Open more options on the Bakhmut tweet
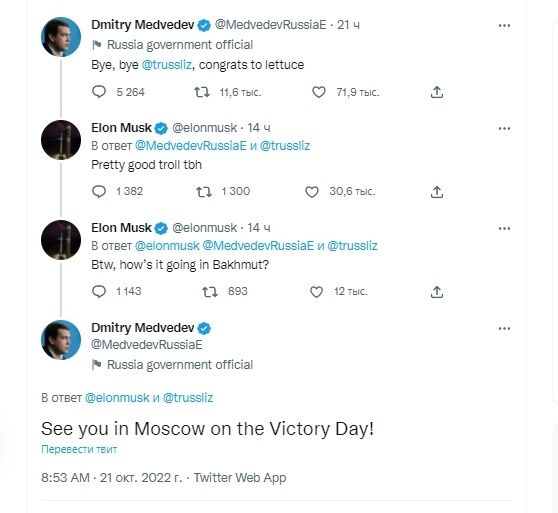 pos(504,228)
